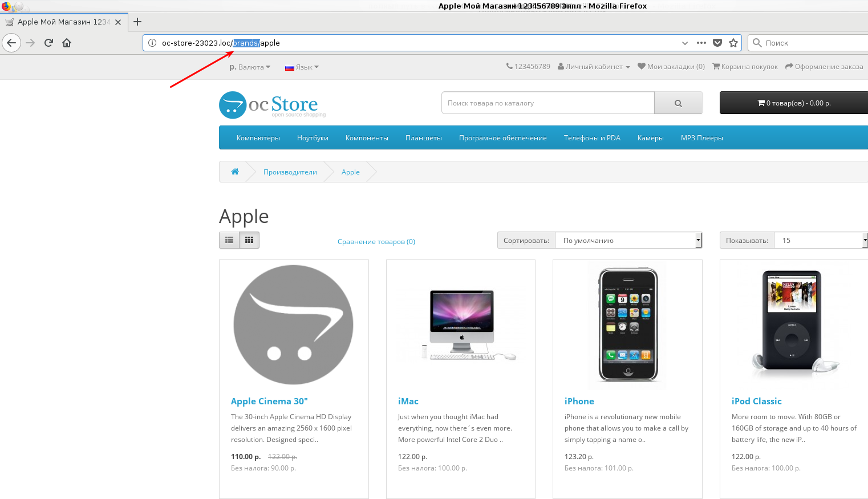
Task: Reload the page with the refresh icon
Action: [49, 43]
